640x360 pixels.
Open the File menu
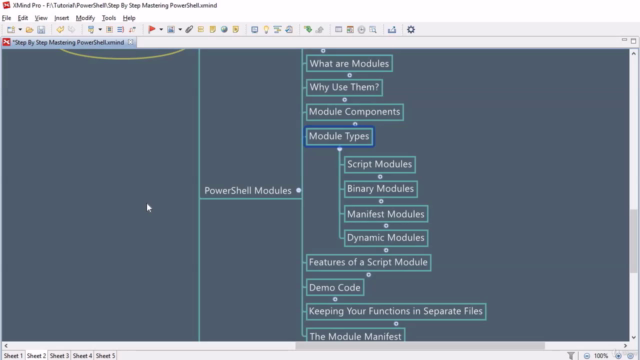pos(7,18)
